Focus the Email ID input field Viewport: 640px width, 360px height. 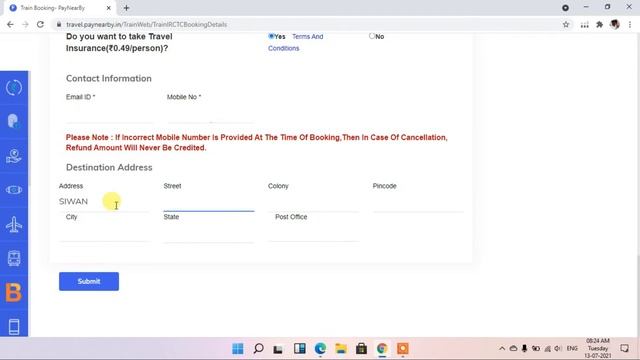pyautogui.click(x=109, y=115)
